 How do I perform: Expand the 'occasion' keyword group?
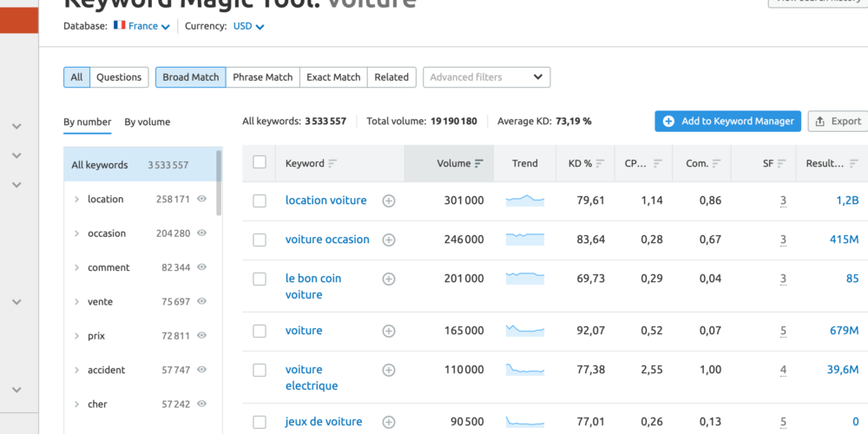tap(76, 233)
